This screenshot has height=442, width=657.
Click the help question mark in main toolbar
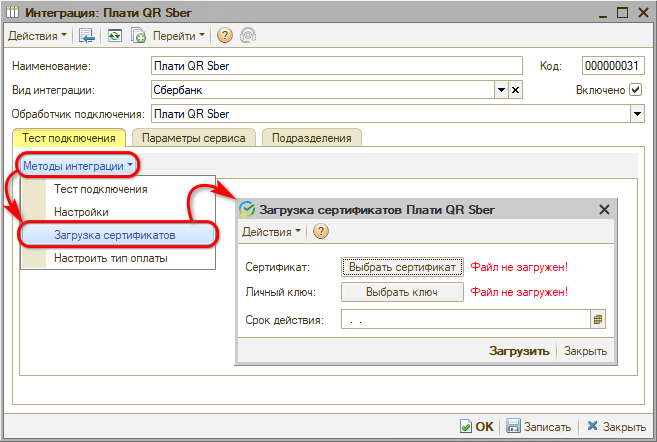coord(225,36)
